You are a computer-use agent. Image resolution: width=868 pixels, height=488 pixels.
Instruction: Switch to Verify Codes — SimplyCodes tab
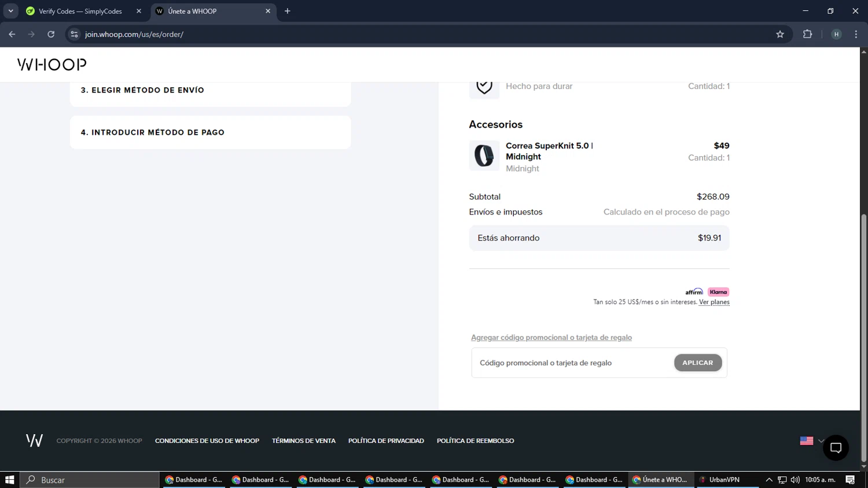click(x=80, y=11)
